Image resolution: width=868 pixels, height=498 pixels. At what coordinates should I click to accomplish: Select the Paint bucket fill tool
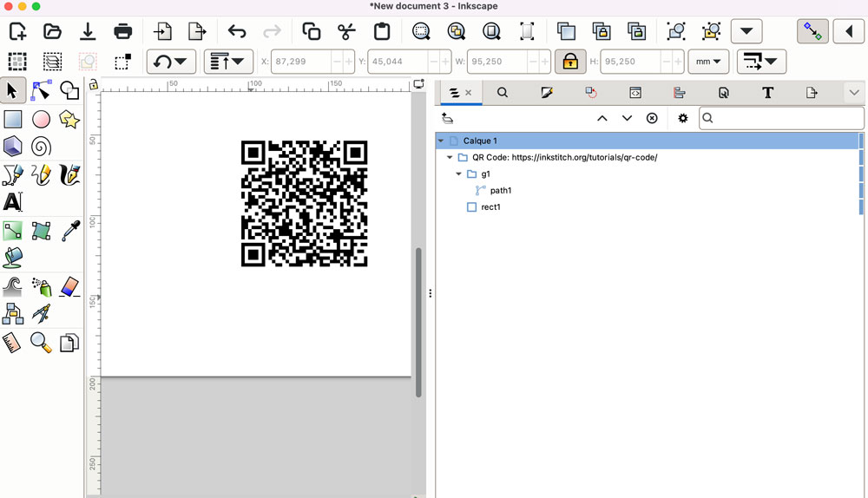point(13,258)
